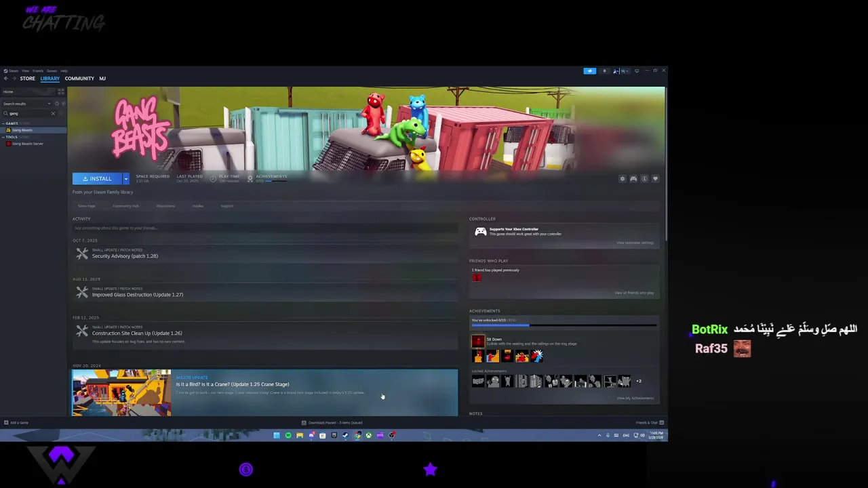This screenshot has height=488, width=868.
Task: Open Security Advisory (patch 1.28) news
Action: point(125,256)
